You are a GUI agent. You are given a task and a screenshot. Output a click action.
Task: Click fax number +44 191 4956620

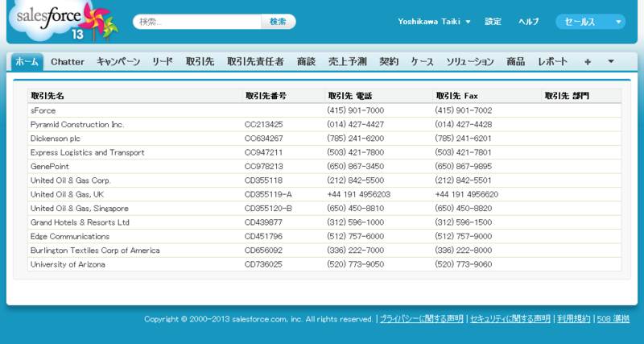coord(467,194)
